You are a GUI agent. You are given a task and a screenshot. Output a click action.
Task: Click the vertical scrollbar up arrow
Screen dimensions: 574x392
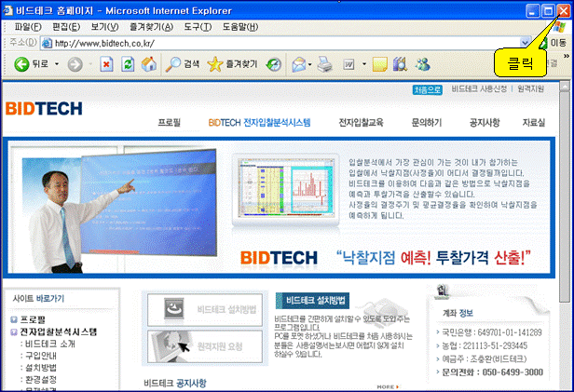pyautogui.click(x=565, y=87)
